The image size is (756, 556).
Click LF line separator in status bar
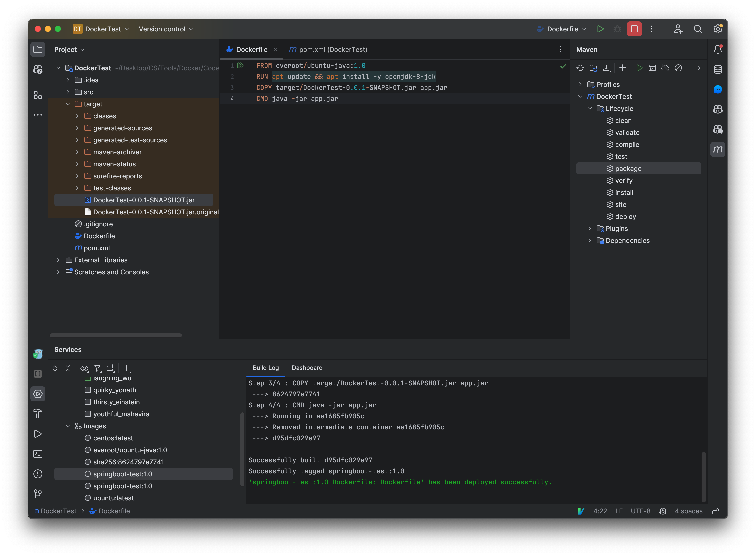[619, 511]
